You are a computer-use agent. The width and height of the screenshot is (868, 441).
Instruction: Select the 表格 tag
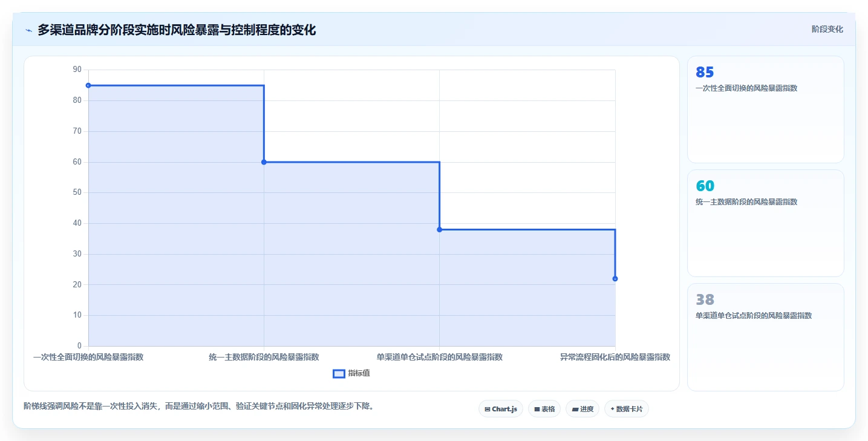coord(544,409)
